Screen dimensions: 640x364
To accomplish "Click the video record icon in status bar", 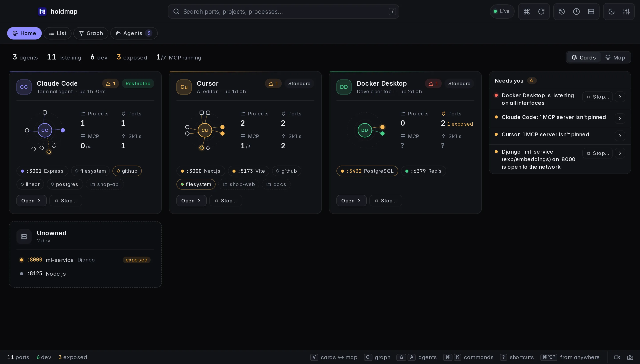I will [x=617, y=357].
